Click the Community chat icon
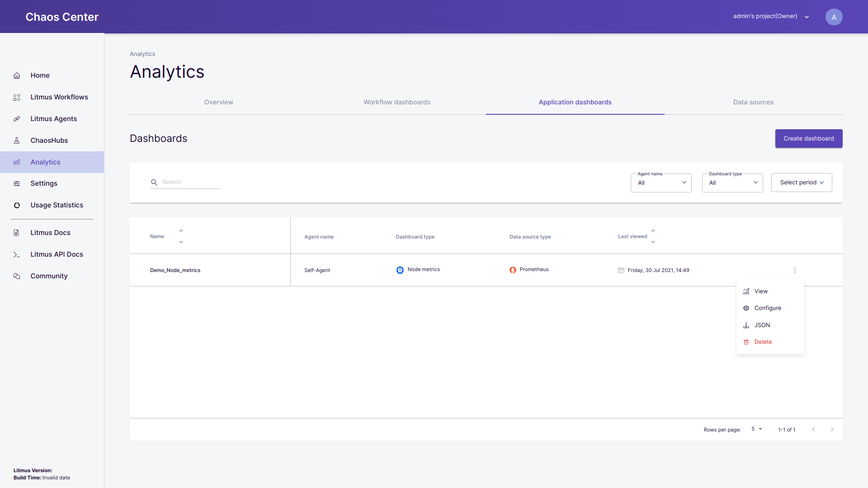 [17, 276]
